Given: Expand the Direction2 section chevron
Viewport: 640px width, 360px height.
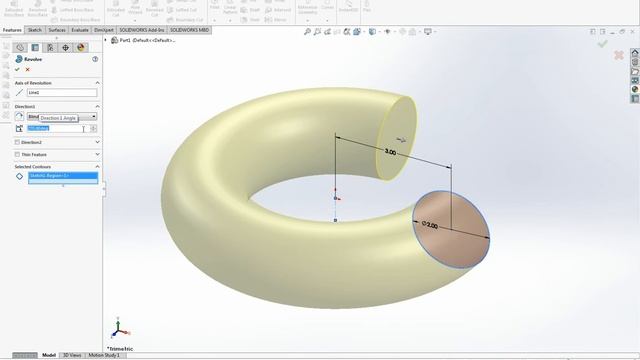Looking at the screenshot, I should tap(97, 142).
